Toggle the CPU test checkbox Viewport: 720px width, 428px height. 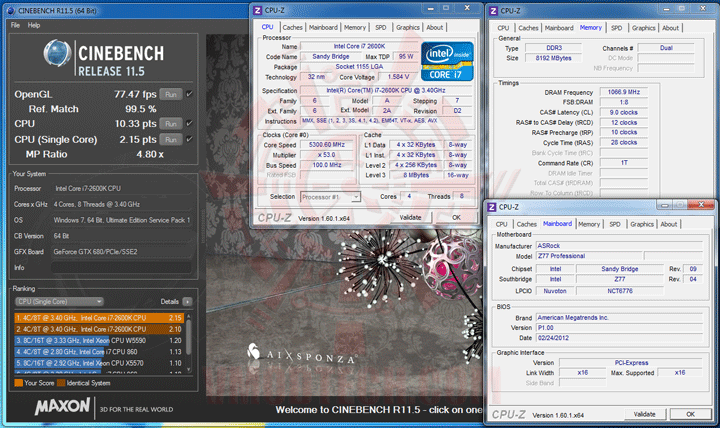click(189, 124)
